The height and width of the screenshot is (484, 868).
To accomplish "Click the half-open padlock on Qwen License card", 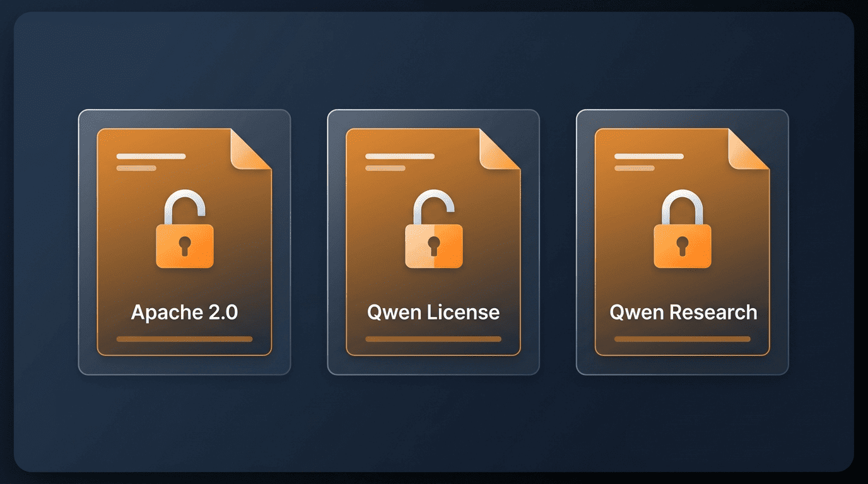I will tap(433, 229).
